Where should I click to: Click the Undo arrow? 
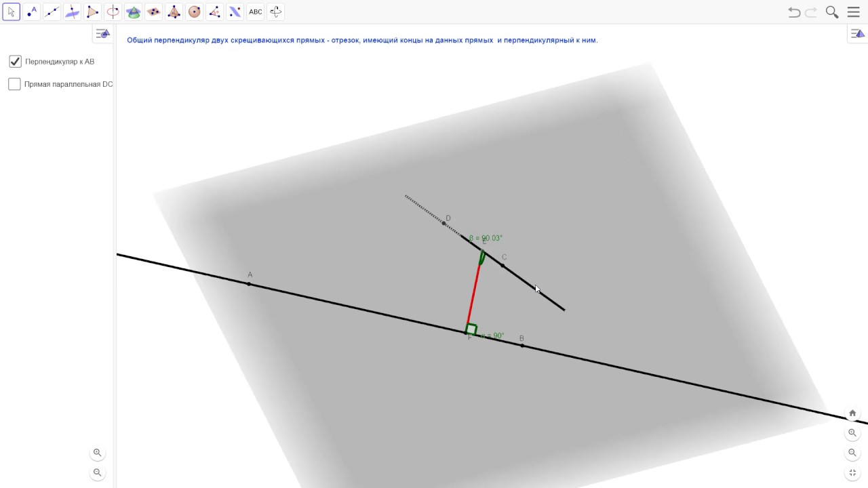click(x=794, y=12)
